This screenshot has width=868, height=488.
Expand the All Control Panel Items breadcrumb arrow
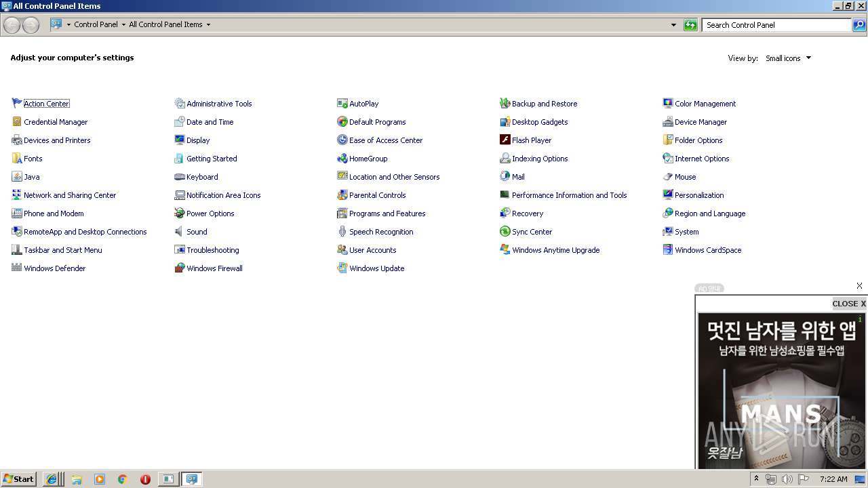pos(208,24)
